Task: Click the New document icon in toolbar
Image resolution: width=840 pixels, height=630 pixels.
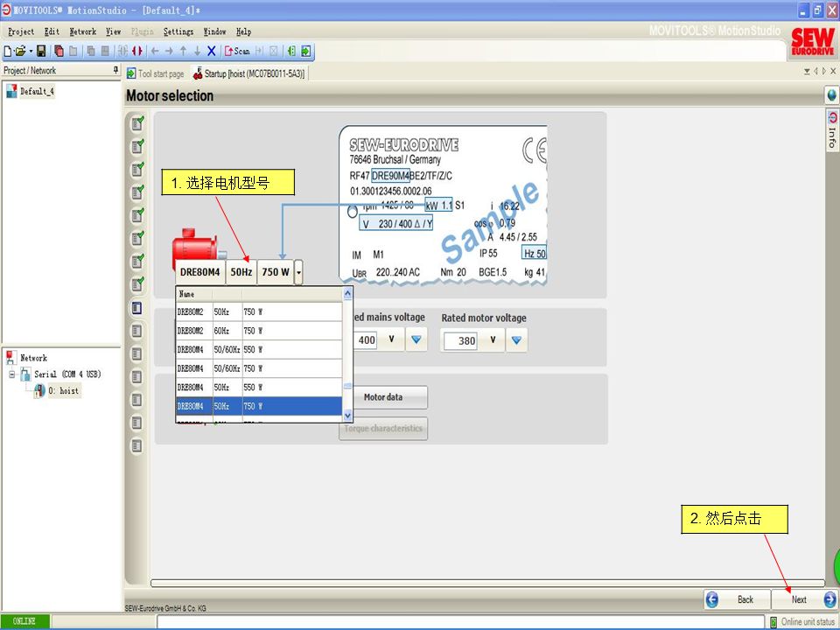Action: click(x=8, y=52)
